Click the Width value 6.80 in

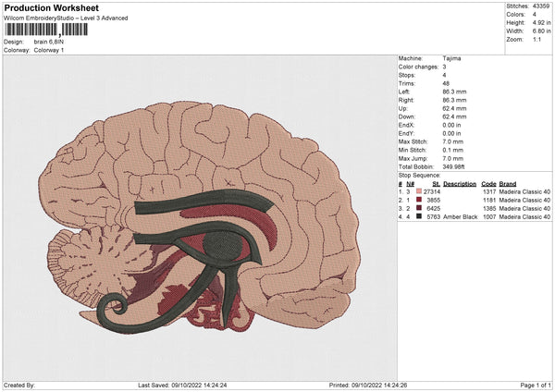click(x=541, y=31)
